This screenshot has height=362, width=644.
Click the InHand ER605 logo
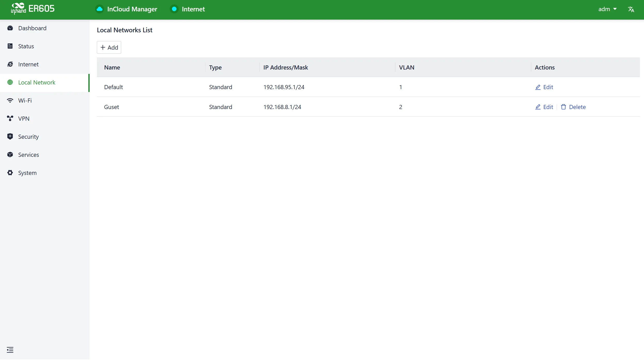(x=33, y=9)
